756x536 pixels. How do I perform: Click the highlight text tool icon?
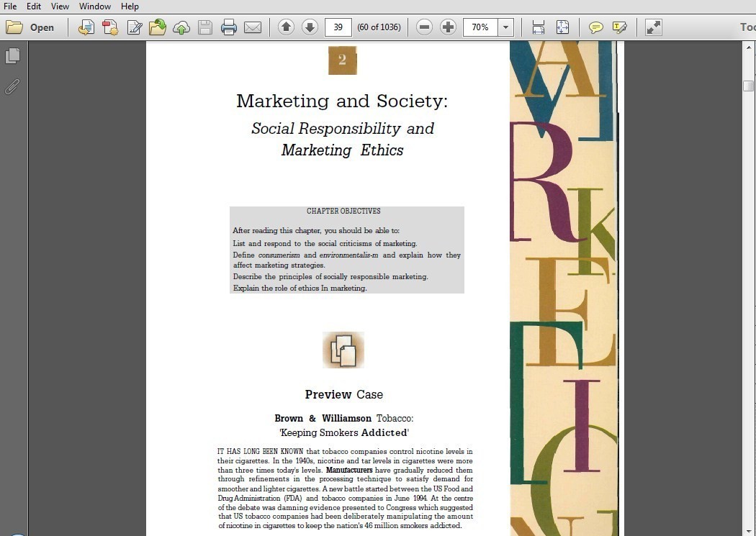tap(619, 27)
